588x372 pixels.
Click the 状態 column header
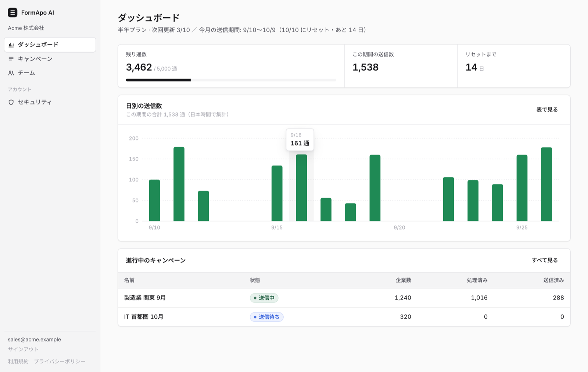click(x=255, y=280)
